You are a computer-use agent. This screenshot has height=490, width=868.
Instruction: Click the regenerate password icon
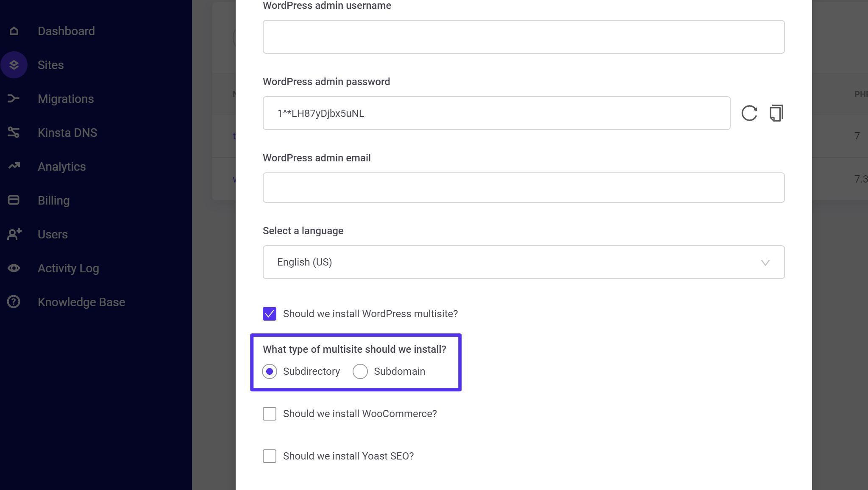click(749, 113)
